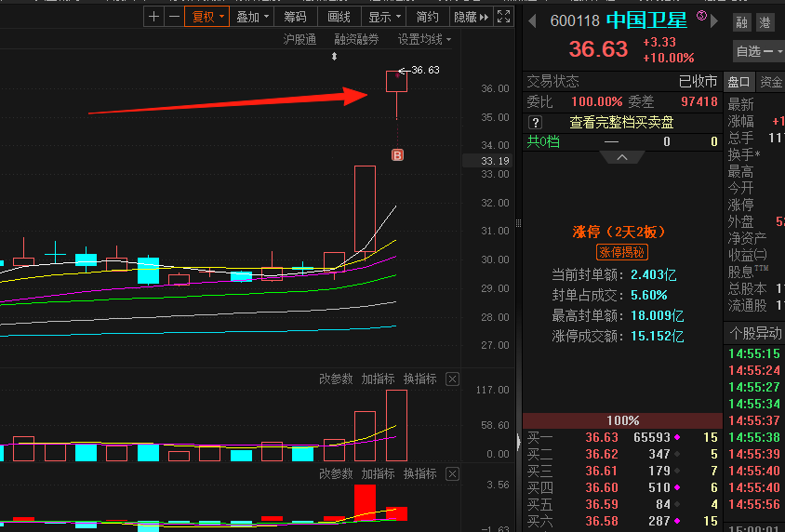Click the 筹码 toolbar button

tap(296, 17)
